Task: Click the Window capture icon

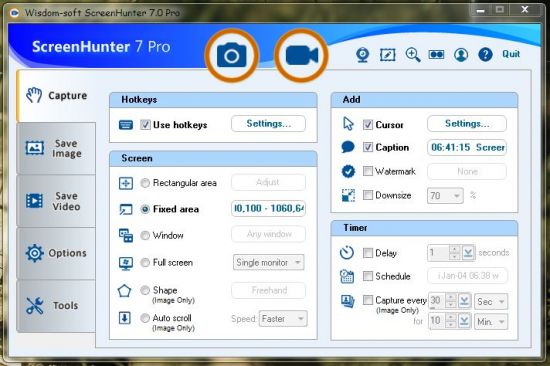Action: (x=126, y=235)
